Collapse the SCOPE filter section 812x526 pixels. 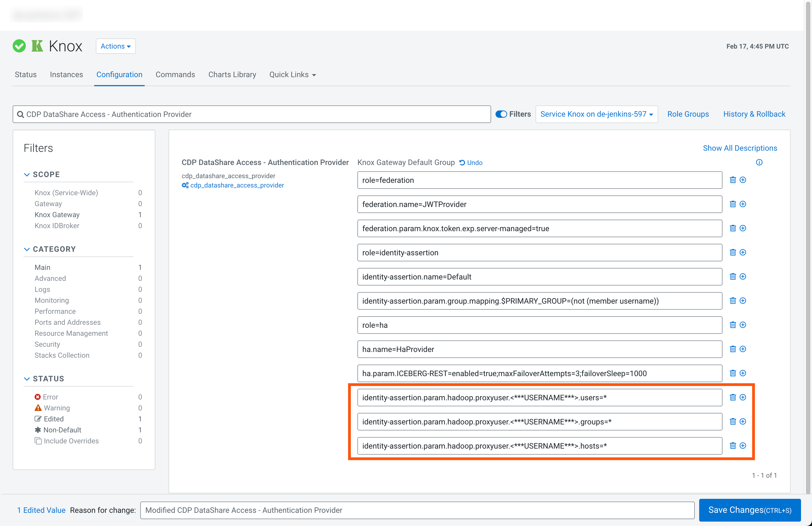pyautogui.click(x=27, y=174)
